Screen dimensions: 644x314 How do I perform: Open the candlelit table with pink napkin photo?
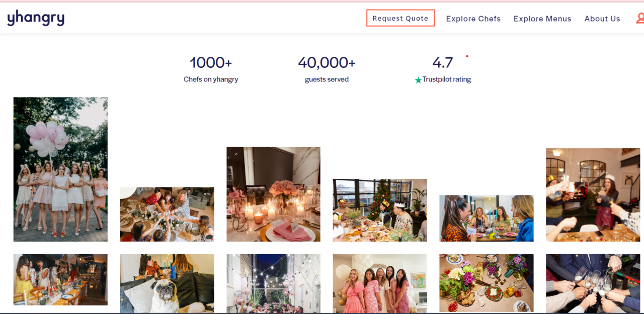click(273, 194)
